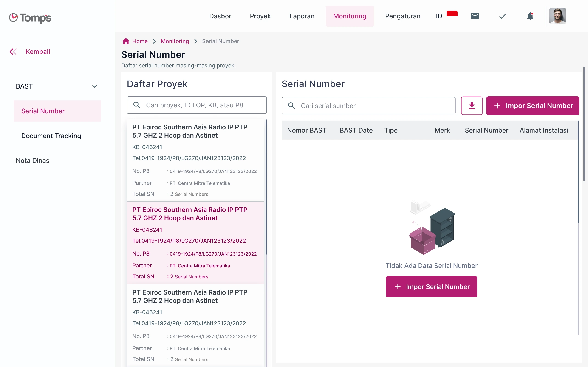Click the Tomps logo
The image size is (588, 367).
tap(30, 17)
